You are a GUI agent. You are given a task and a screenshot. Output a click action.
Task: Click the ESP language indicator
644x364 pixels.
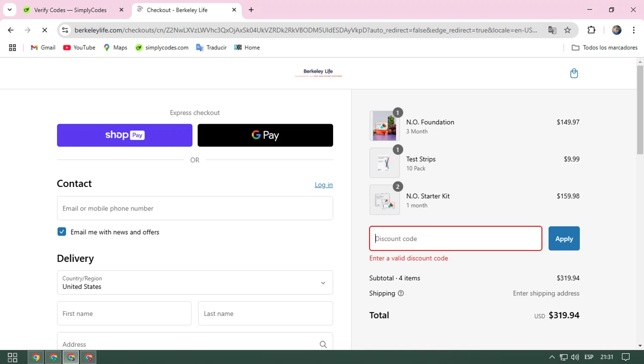pos(589,357)
